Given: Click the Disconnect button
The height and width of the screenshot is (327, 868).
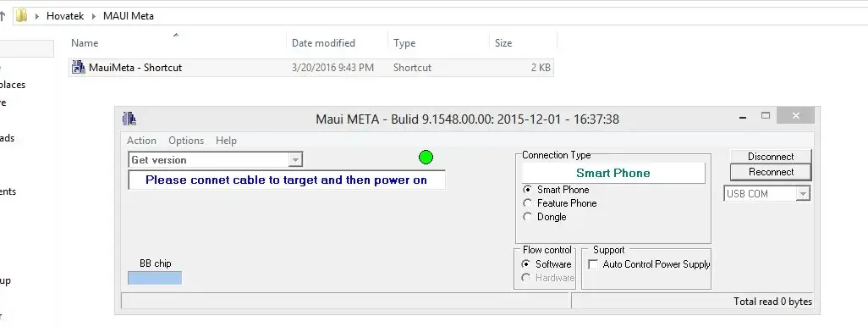Looking at the screenshot, I should point(771,156).
